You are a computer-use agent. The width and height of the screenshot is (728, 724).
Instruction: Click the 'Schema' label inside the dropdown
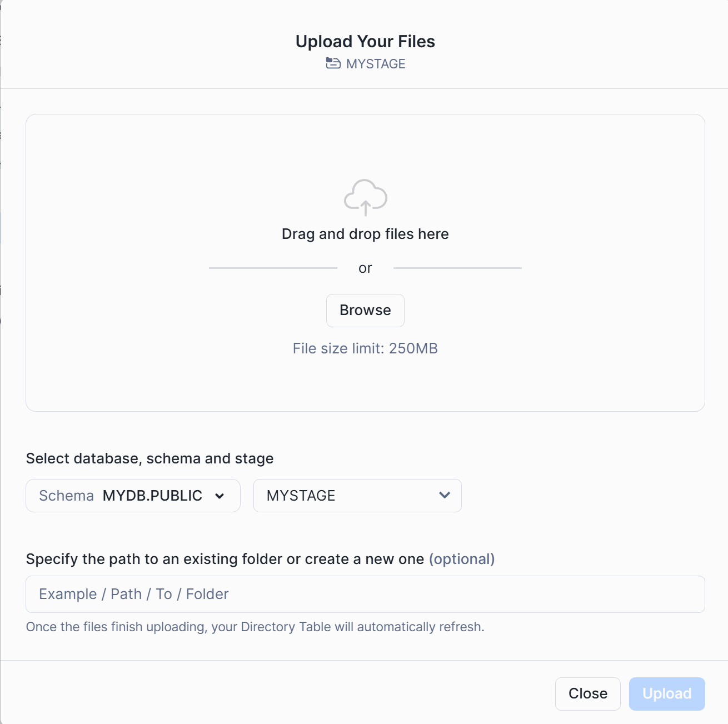point(66,496)
